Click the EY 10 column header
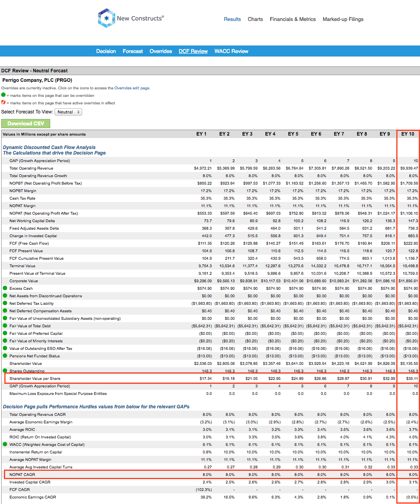 tap(408, 134)
